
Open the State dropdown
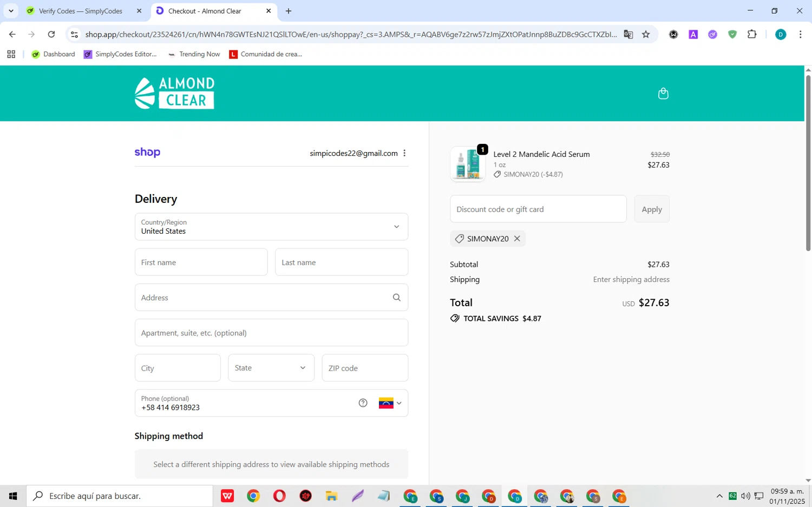[x=271, y=368]
